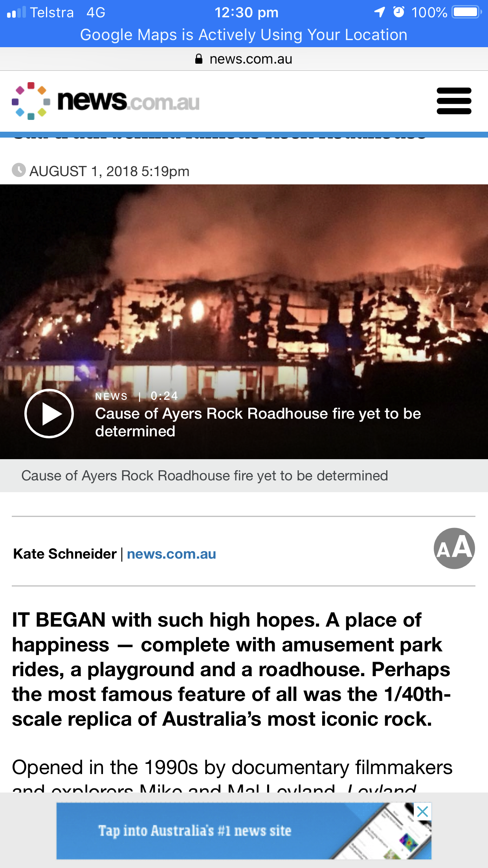Tap the battery indicator in status bar

tap(467, 12)
